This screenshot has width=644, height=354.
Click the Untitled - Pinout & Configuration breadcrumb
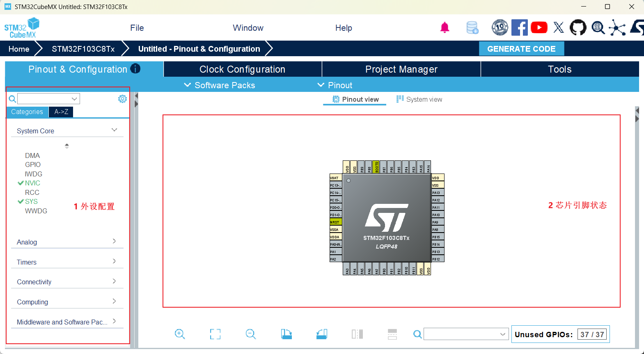(199, 49)
